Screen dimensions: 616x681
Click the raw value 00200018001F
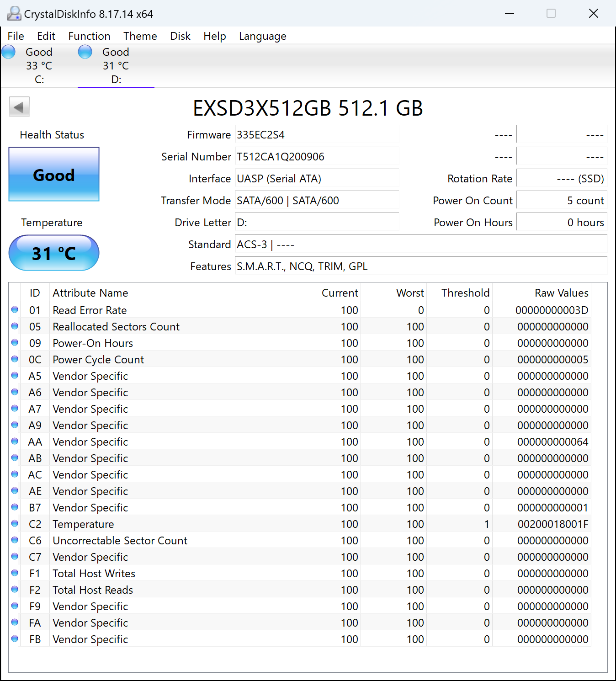coord(553,524)
